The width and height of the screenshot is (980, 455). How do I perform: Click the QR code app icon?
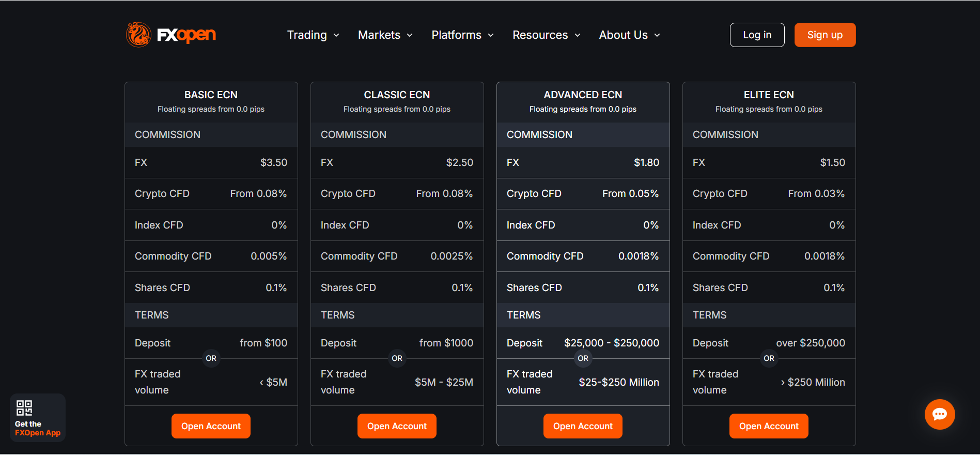click(x=24, y=408)
